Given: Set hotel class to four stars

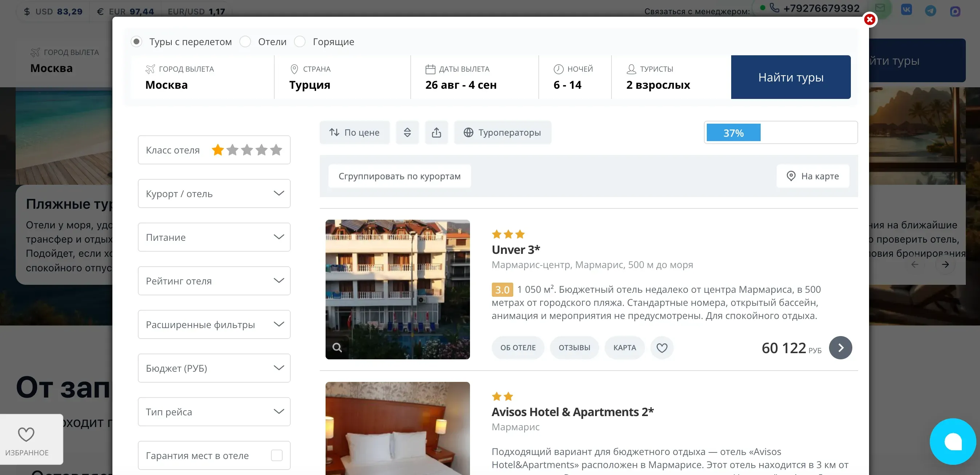Looking at the screenshot, I should point(261,150).
